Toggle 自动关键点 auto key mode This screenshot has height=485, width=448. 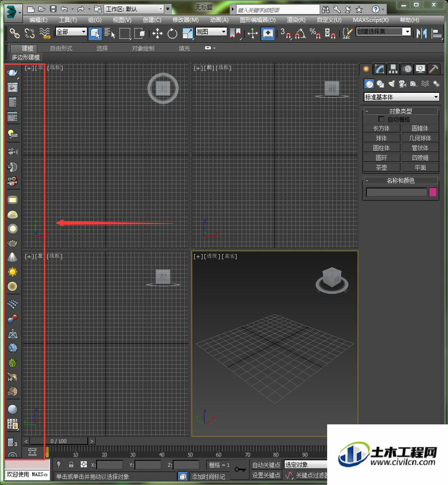[x=266, y=465]
